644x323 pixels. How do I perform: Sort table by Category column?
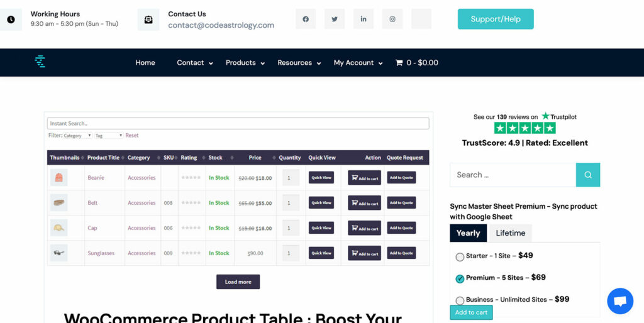tap(143, 158)
